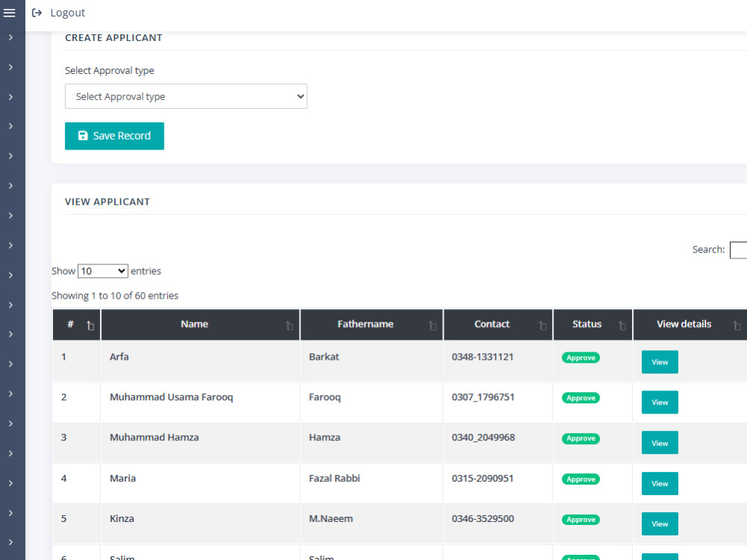
Task: View details for Muhammad Usama Farooq
Action: (x=660, y=402)
